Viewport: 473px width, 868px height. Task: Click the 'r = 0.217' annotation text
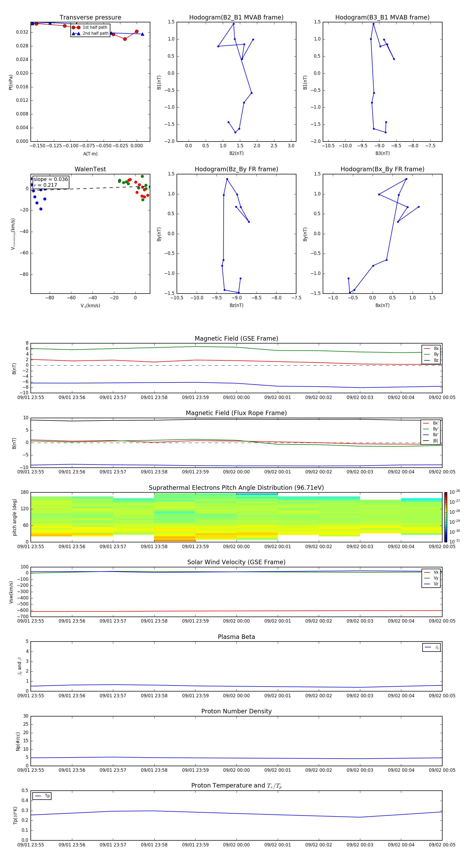click(x=45, y=185)
